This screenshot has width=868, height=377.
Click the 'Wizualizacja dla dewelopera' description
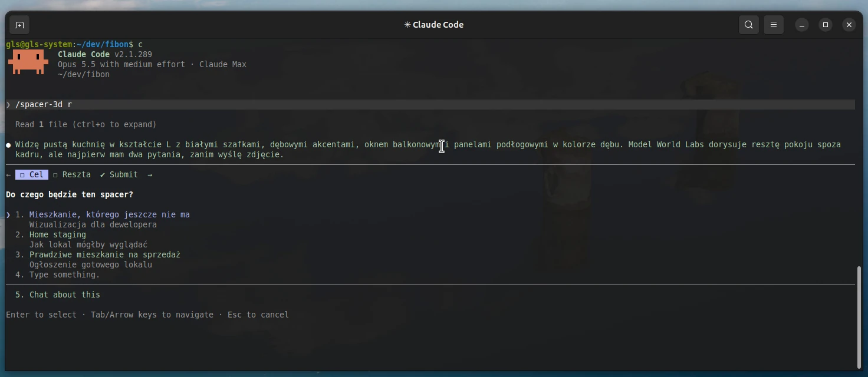(x=93, y=225)
